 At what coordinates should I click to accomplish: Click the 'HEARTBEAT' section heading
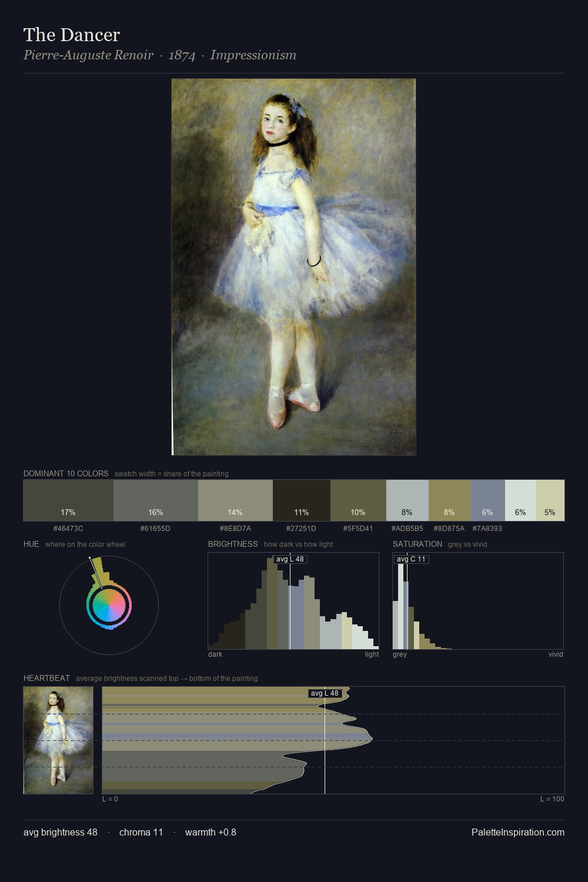(46, 678)
